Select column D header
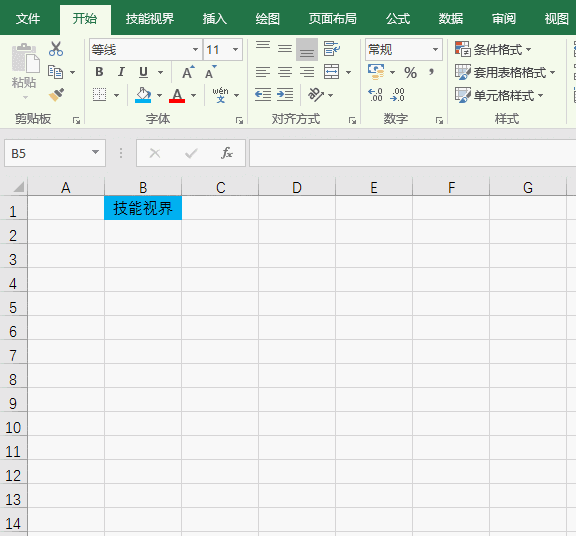Viewport: 576px width, 536px height. point(297,187)
